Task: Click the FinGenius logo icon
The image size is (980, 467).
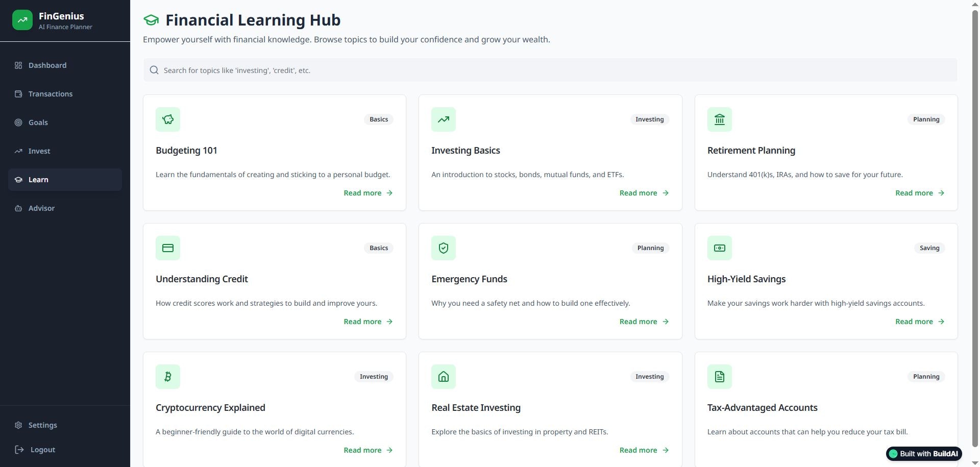Action: click(x=22, y=20)
